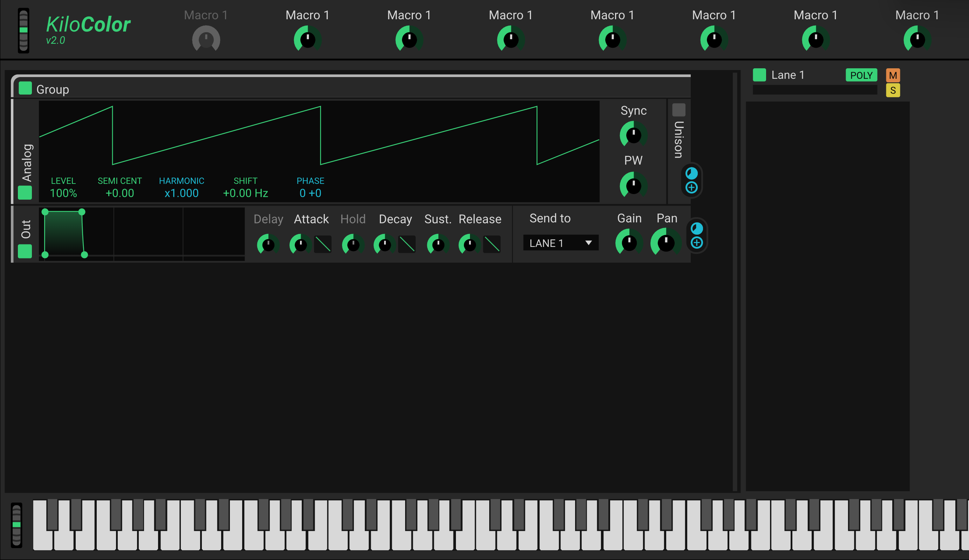This screenshot has height=560, width=969.
Task: Click the blue pie icon beside the Pan knob
Action: click(x=696, y=229)
